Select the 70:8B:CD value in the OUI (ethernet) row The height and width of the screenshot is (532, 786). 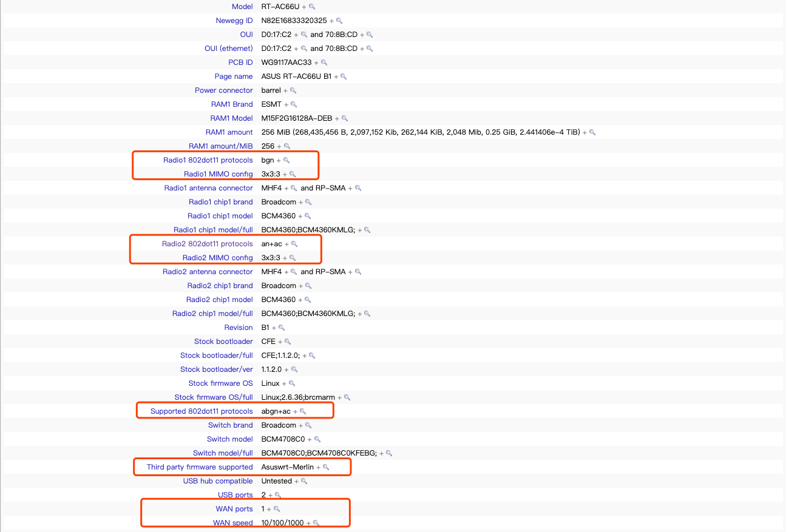coord(342,49)
